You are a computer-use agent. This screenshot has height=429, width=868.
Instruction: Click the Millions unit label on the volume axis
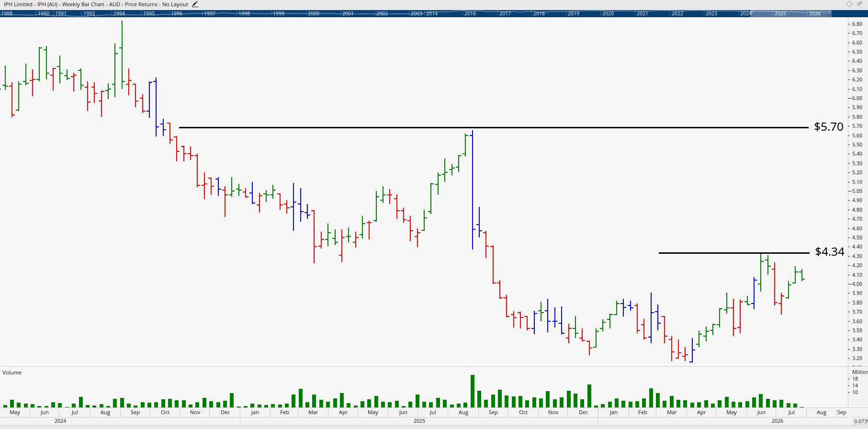[860, 372]
